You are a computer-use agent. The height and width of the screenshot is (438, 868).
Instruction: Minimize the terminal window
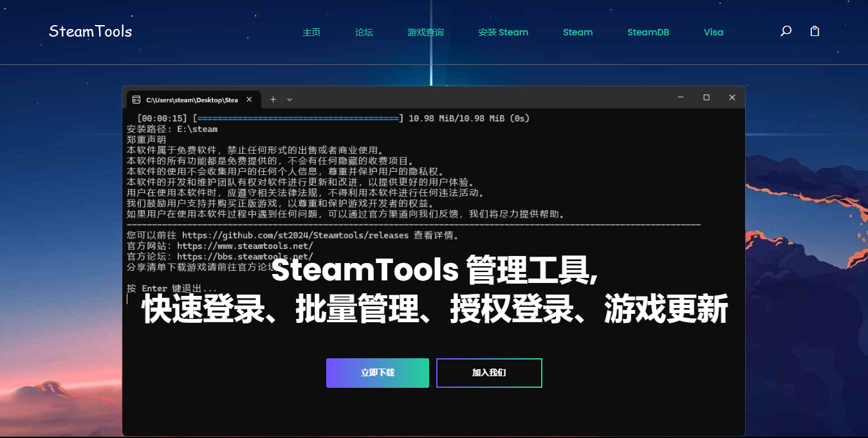pyautogui.click(x=681, y=98)
